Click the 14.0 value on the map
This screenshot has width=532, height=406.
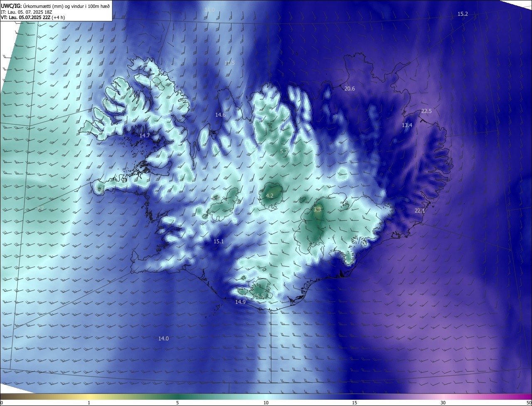tap(163, 339)
